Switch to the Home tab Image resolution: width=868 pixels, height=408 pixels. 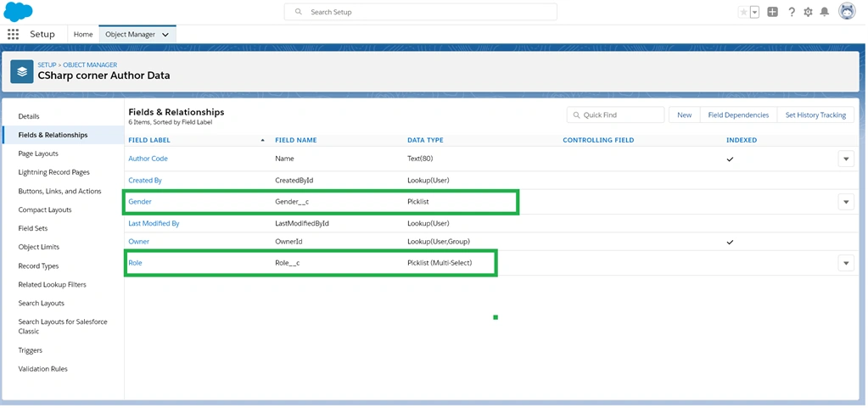coord(83,34)
